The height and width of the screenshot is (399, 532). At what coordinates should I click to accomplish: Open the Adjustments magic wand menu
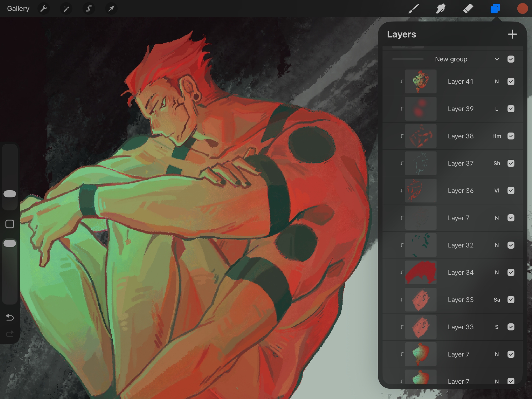pos(66,9)
